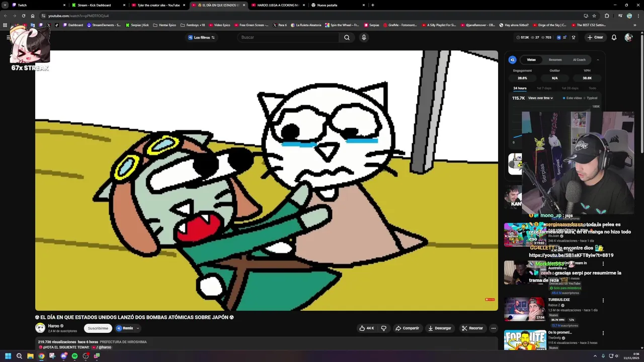
Task: Open the Femboys +18 bookmark folder
Action: [x=193, y=25]
